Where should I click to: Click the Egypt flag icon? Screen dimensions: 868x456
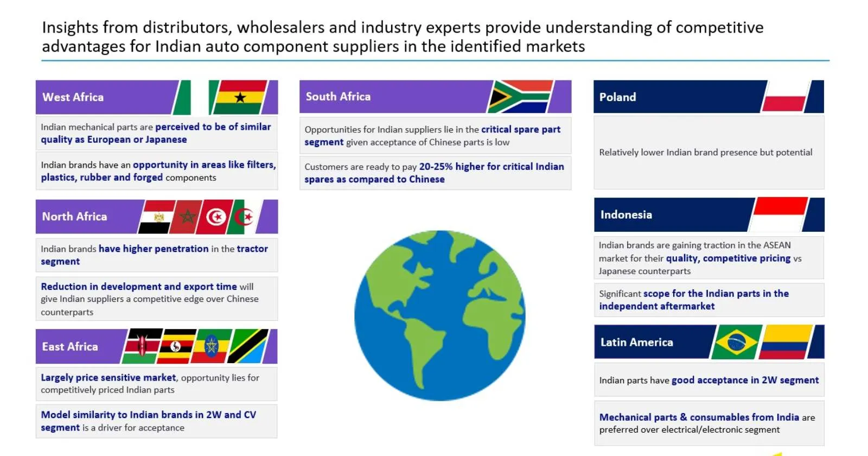click(158, 217)
